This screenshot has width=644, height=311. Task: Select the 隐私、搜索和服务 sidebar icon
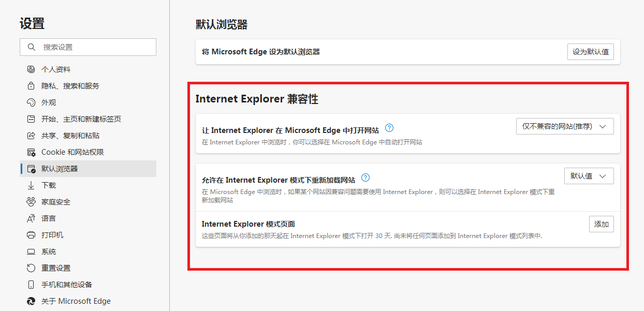coord(31,85)
